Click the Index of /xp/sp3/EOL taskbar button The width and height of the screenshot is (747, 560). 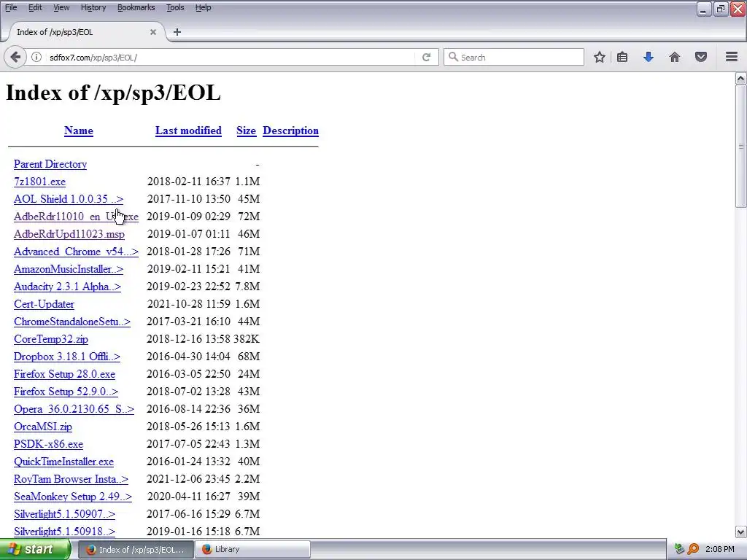coord(136,549)
